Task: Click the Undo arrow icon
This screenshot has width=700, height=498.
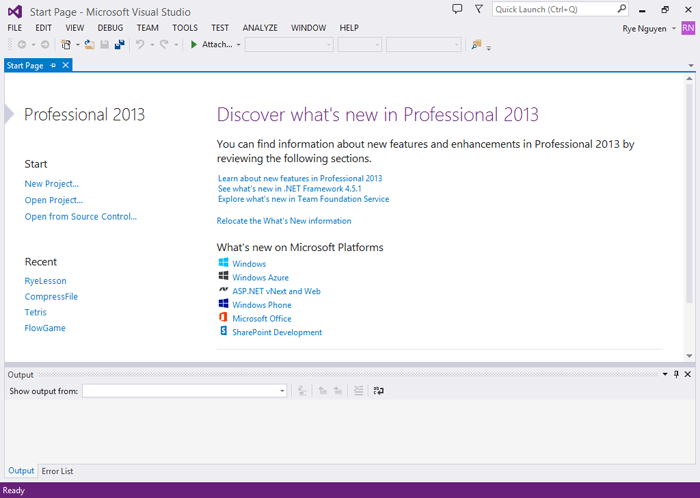Action: coord(140,45)
